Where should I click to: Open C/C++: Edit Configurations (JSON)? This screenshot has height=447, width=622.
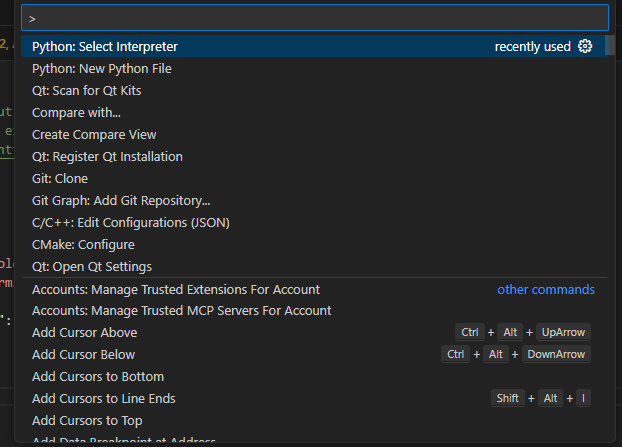point(315,223)
